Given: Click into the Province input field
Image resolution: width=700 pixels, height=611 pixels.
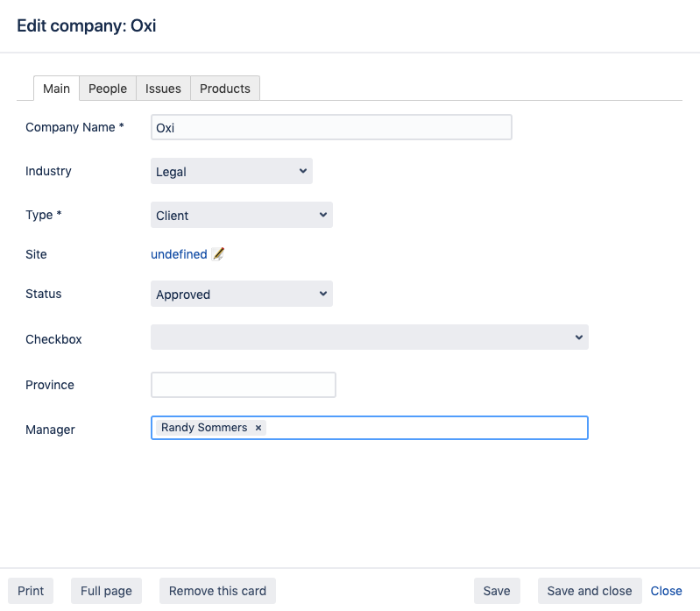Looking at the screenshot, I should pos(244,385).
